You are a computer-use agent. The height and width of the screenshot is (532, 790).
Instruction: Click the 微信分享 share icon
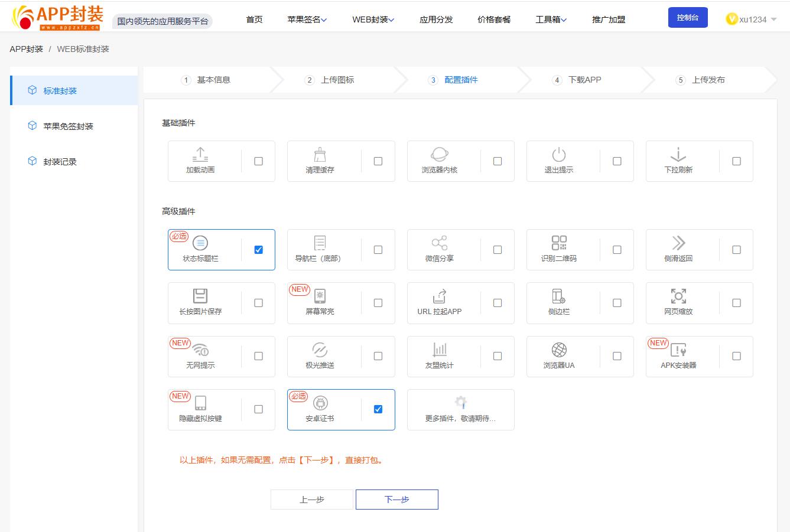click(439, 243)
